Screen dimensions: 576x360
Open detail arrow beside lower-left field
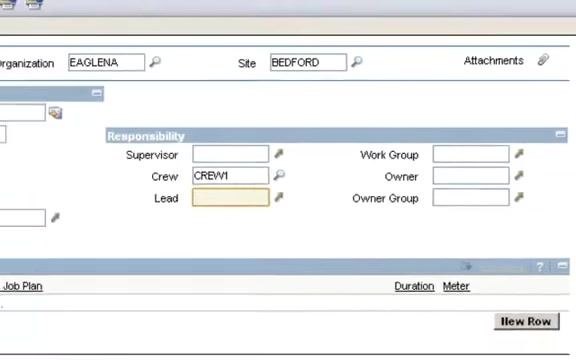(x=55, y=217)
